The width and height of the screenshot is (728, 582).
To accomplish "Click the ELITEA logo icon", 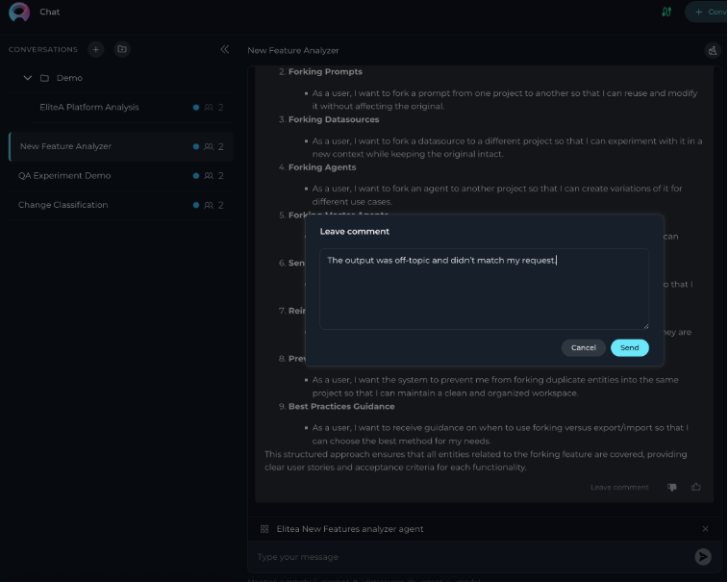I will point(19,12).
